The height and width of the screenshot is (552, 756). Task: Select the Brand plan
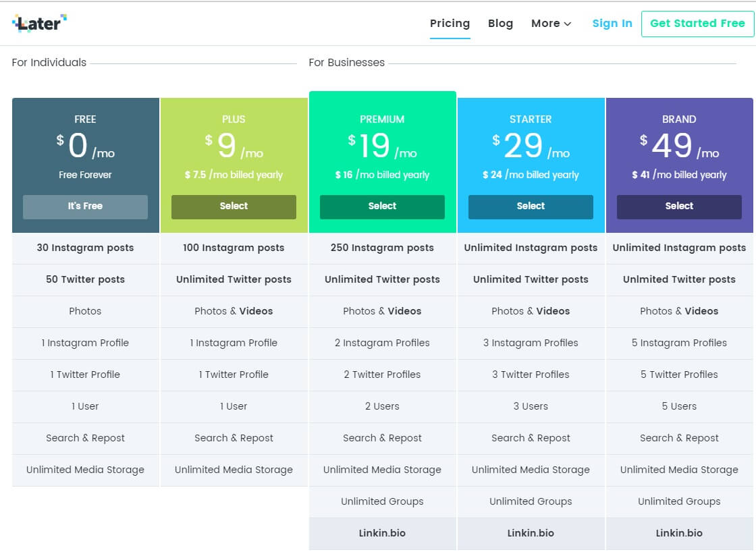(x=679, y=206)
